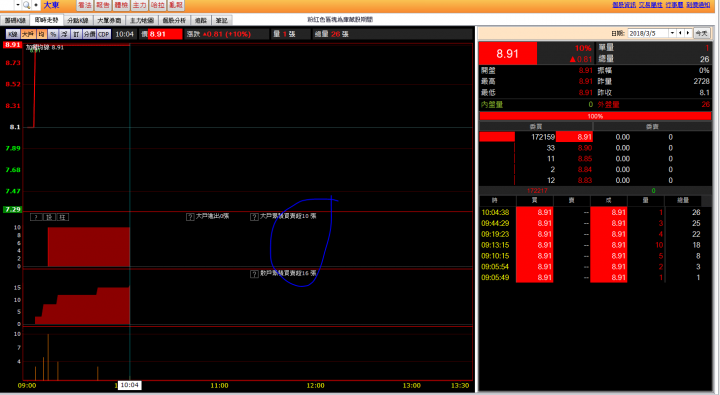Image resolution: width=720 pixels, height=395 pixels.
Task: Click the 100% outer volume red bar
Action: click(595, 116)
